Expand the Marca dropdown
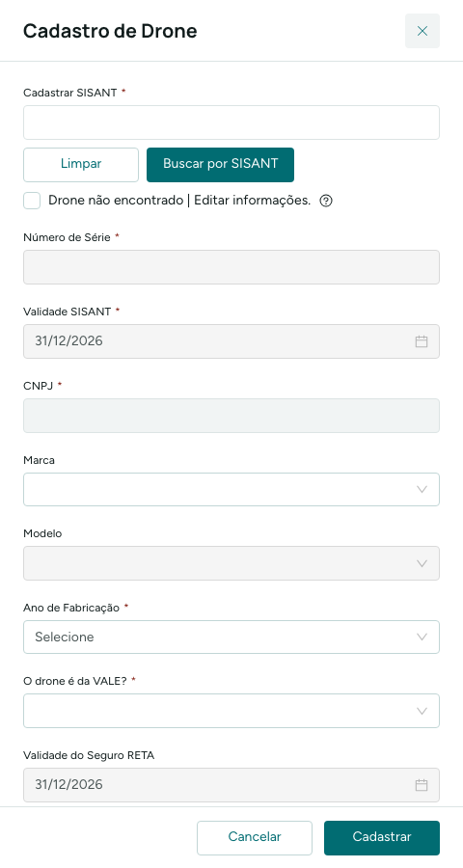The image size is (463, 868). click(231, 489)
